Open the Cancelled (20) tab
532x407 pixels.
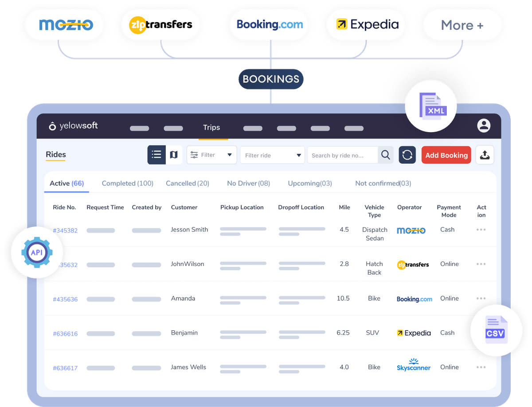pos(187,183)
